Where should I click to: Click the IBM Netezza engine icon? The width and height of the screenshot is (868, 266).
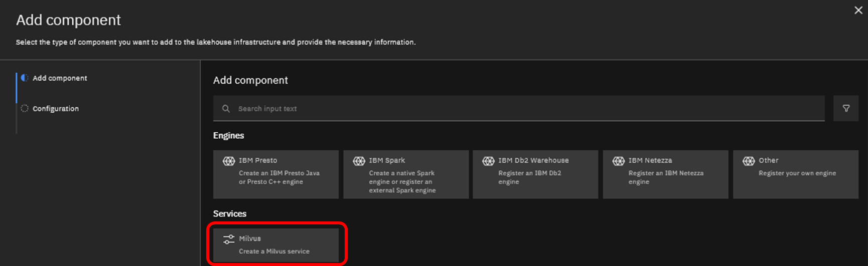pyautogui.click(x=618, y=161)
